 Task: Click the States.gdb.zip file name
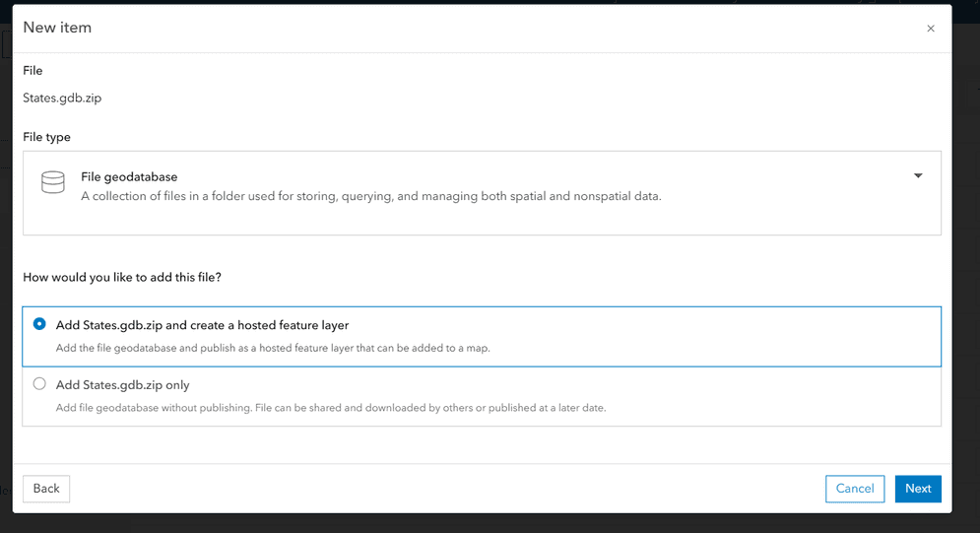pos(62,98)
